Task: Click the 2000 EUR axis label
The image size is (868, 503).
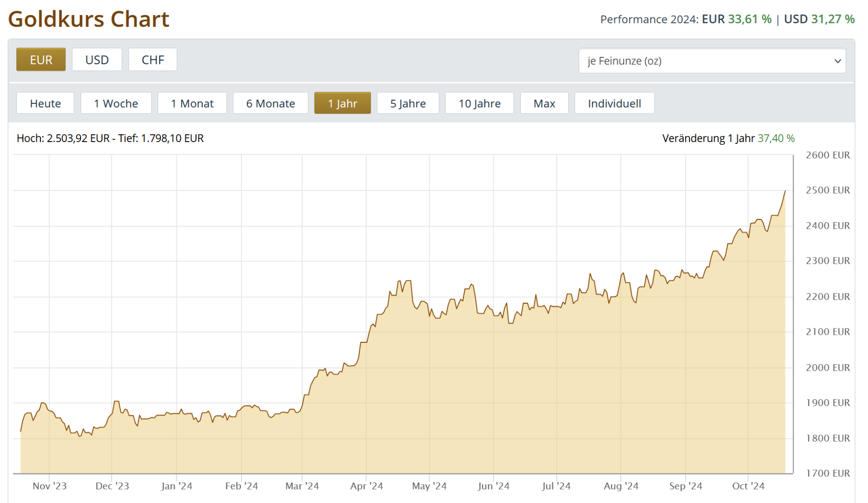Action: (828, 367)
